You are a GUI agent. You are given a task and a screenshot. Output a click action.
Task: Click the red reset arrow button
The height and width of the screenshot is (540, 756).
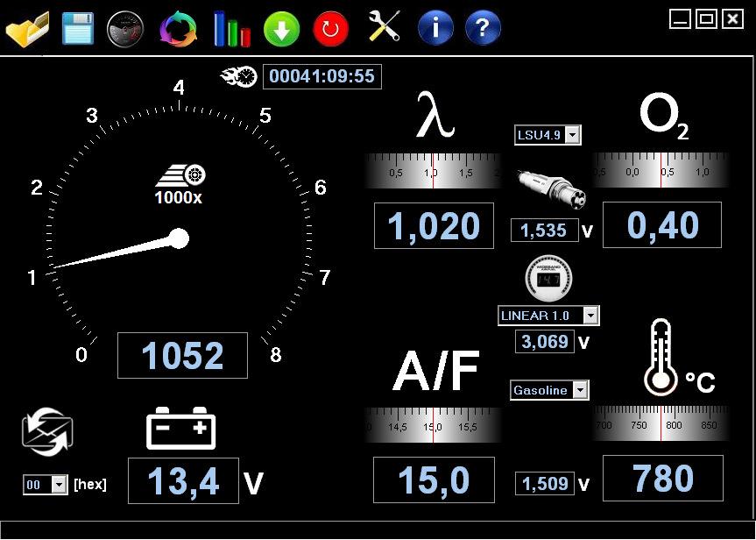331,30
